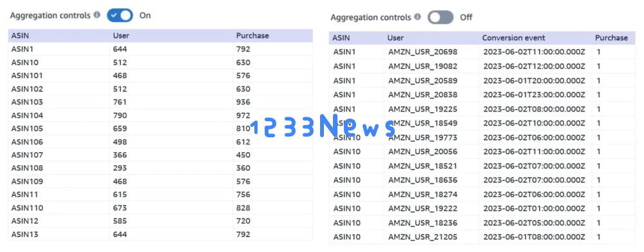644x252 pixels.
Task: Open info icon beside right Aggregation controls
Action: pyautogui.click(x=417, y=17)
